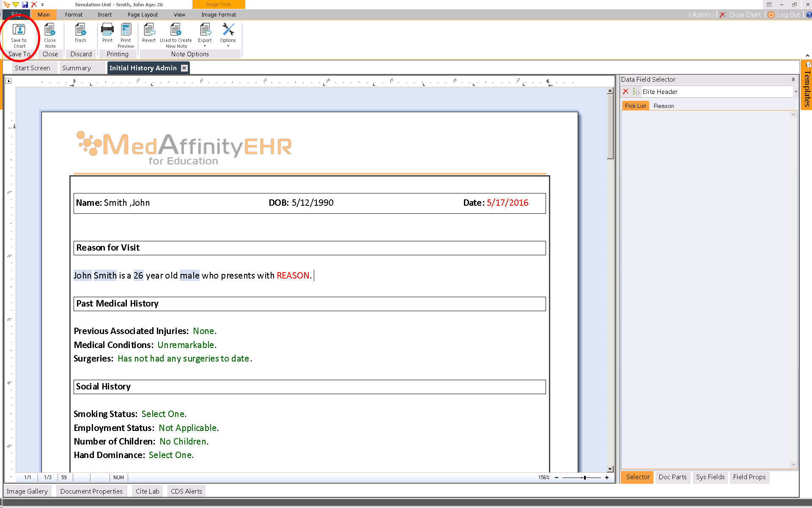
Task: Switch to the Image Format ribbon tab
Action: [x=219, y=15]
